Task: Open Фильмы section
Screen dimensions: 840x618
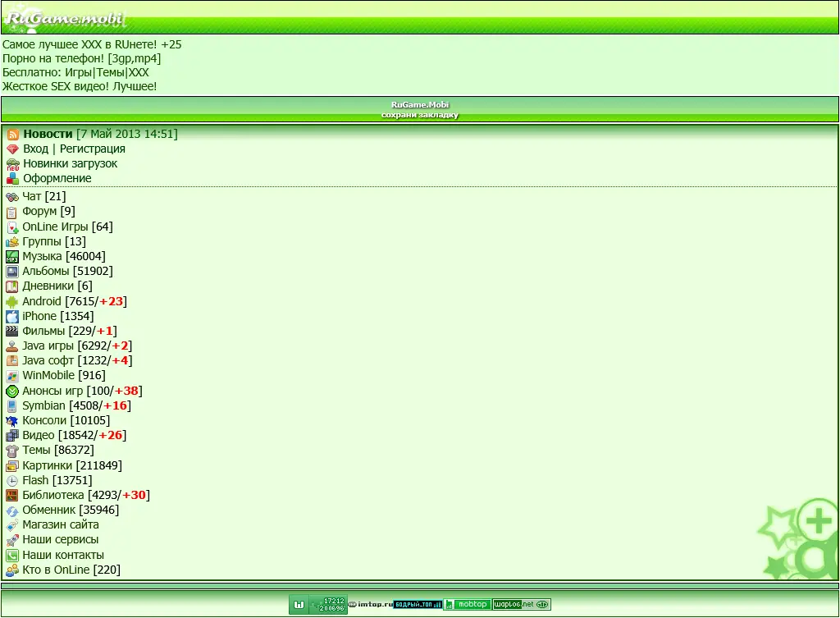Action: 70,332
